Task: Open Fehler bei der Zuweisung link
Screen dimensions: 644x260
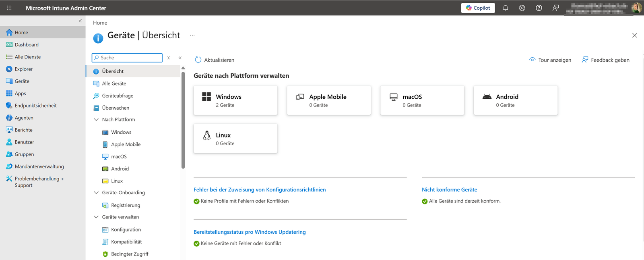Action: pos(260,189)
